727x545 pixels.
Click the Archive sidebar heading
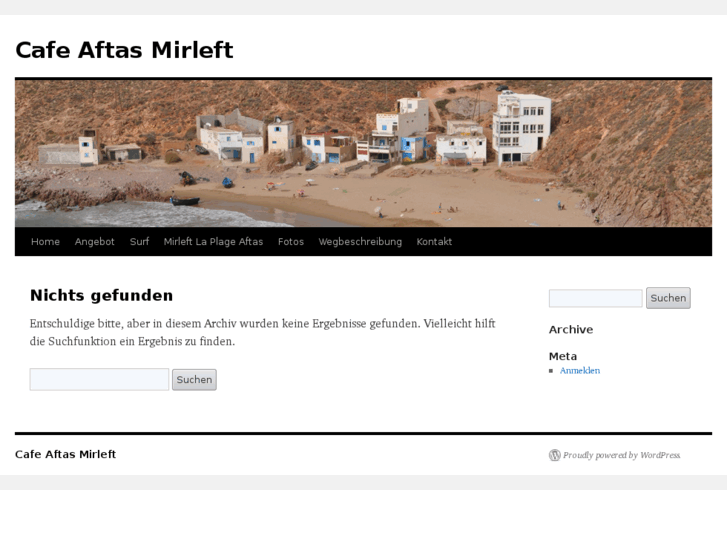[571, 329]
